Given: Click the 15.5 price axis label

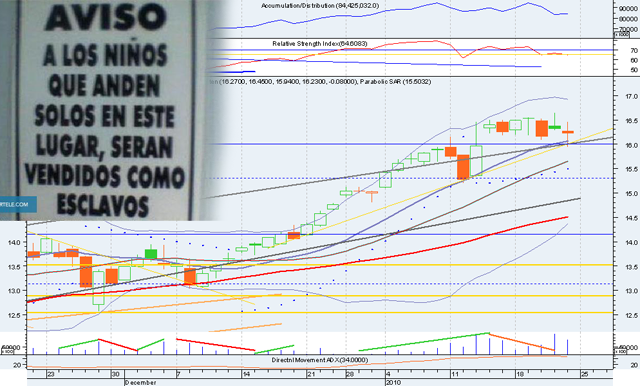Looking at the screenshot, I should (x=632, y=169).
